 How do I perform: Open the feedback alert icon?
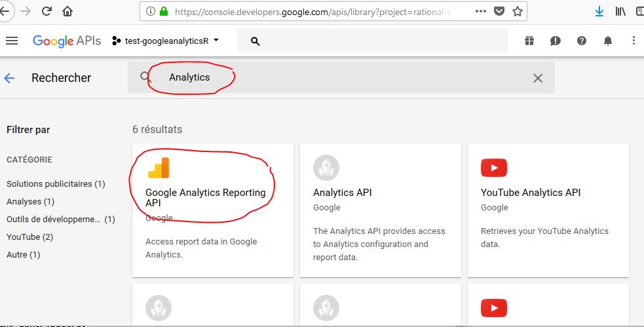556,41
